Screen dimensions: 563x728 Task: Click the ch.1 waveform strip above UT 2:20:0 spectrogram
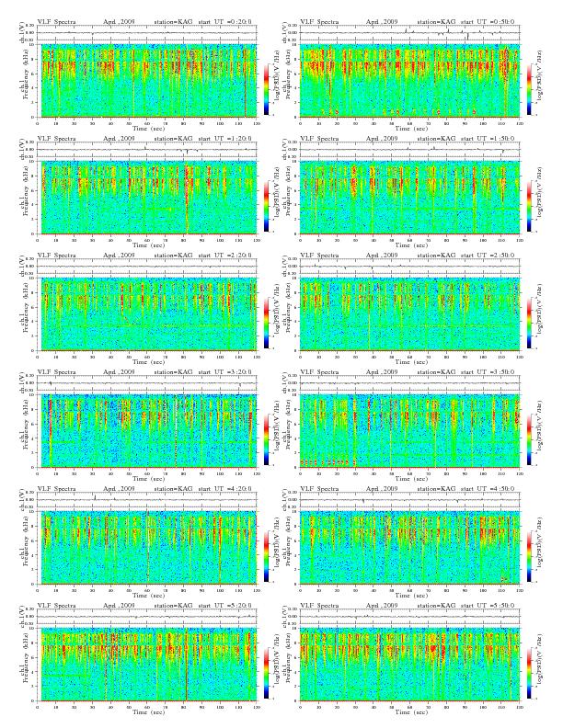click(147, 267)
